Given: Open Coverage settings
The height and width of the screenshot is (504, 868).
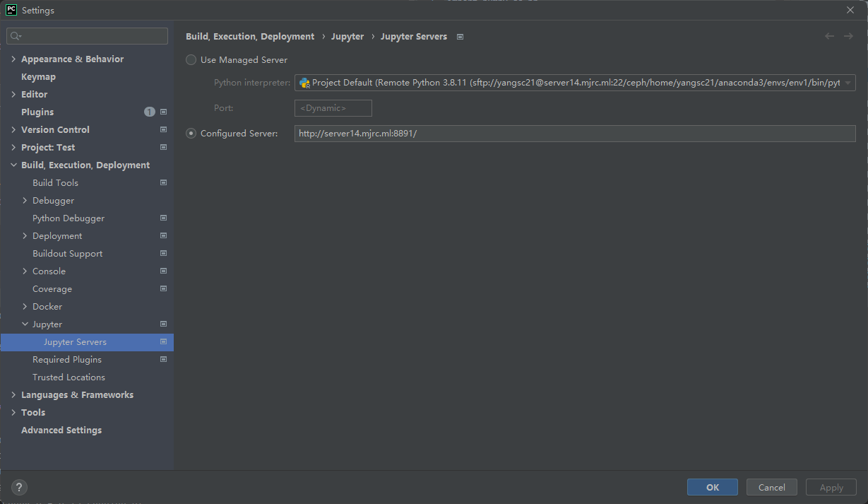Looking at the screenshot, I should click(52, 288).
